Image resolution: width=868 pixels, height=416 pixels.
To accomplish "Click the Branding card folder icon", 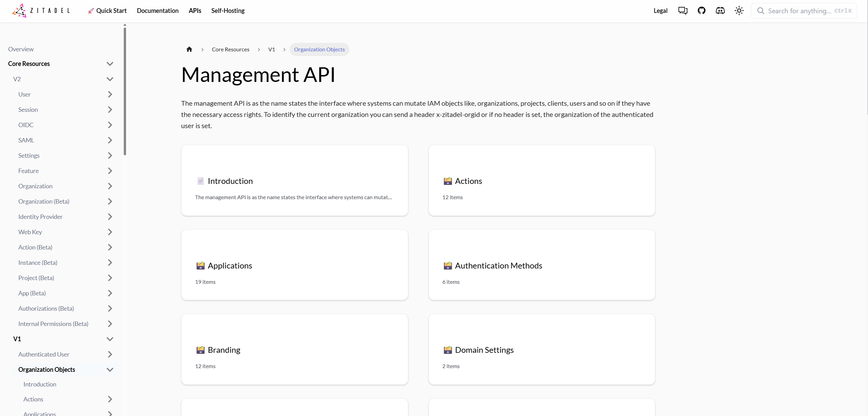I will coord(201,350).
